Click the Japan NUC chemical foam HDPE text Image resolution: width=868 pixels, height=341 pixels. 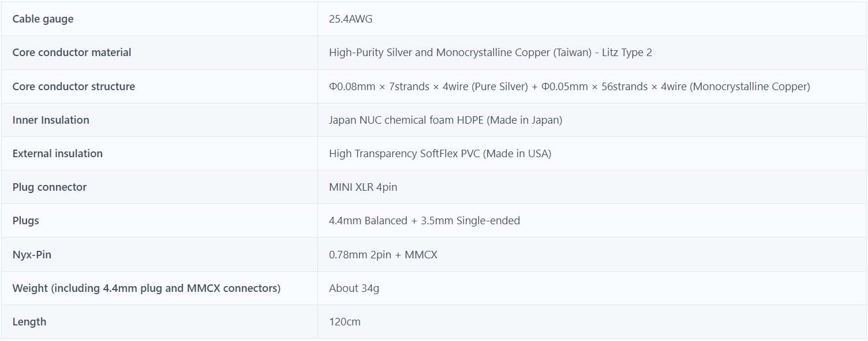[445, 120]
